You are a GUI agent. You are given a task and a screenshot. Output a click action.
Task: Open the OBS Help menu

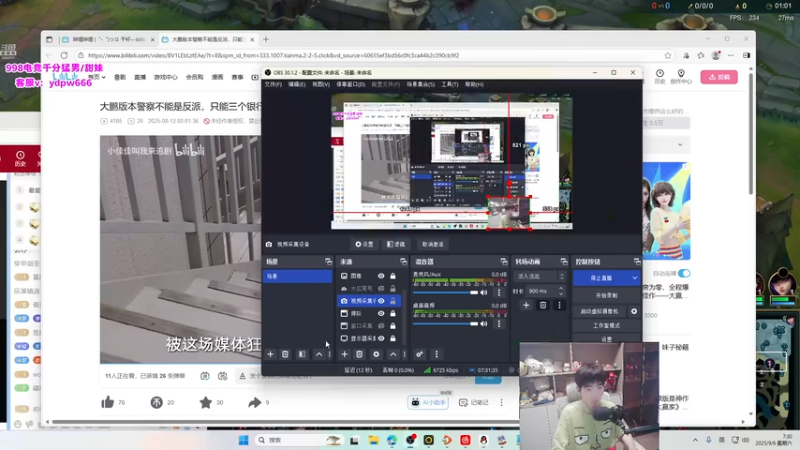tap(474, 84)
